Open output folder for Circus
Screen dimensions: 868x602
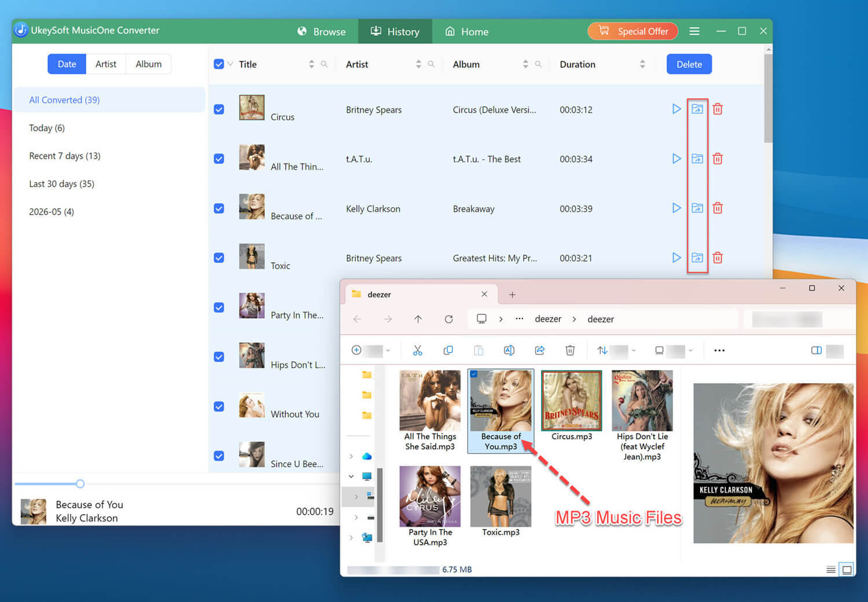point(697,109)
